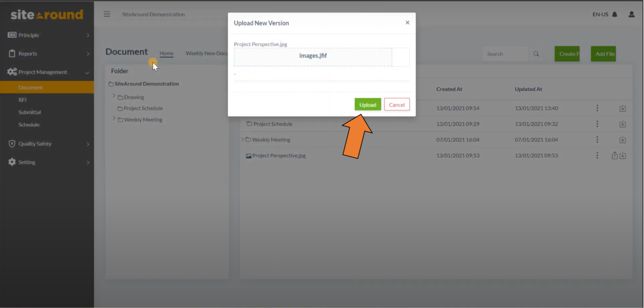Cancel the Upload New Version dialog
644x308 pixels.
(x=397, y=104)
